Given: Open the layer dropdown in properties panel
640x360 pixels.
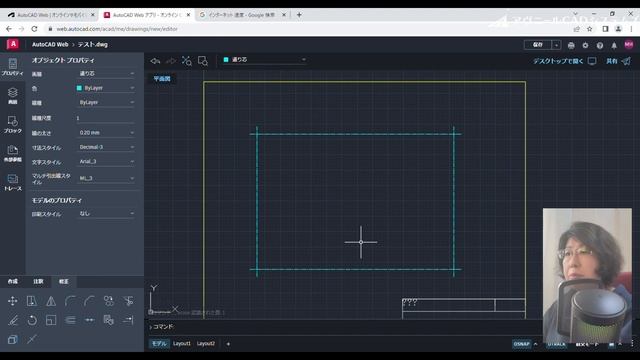Looking at the screenshot, I should coord(106,73).
